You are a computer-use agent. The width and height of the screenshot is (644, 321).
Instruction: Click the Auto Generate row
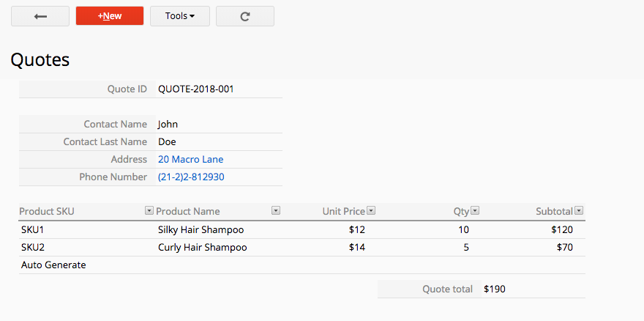click(x=302, y=265)
